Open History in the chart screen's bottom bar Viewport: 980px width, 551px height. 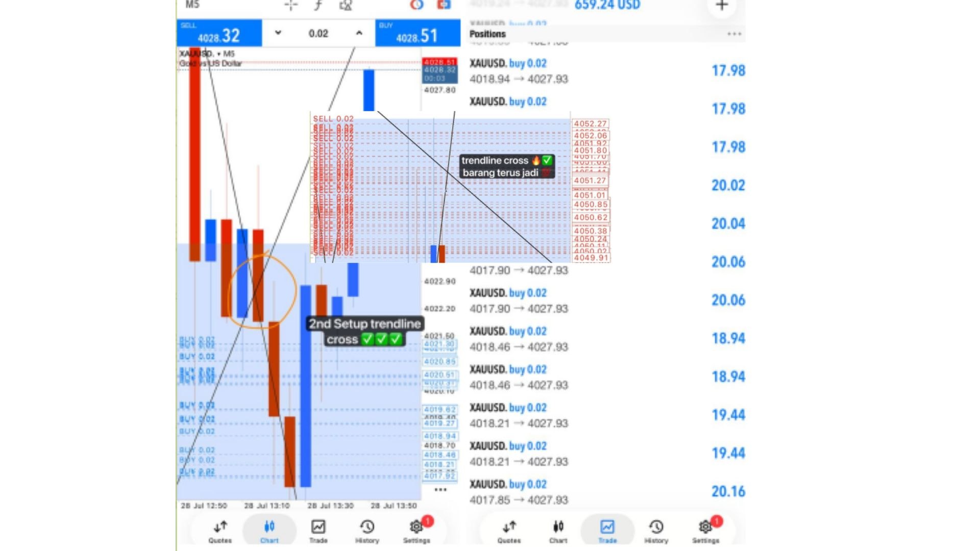pyautogui.click(x=367, y=532)
